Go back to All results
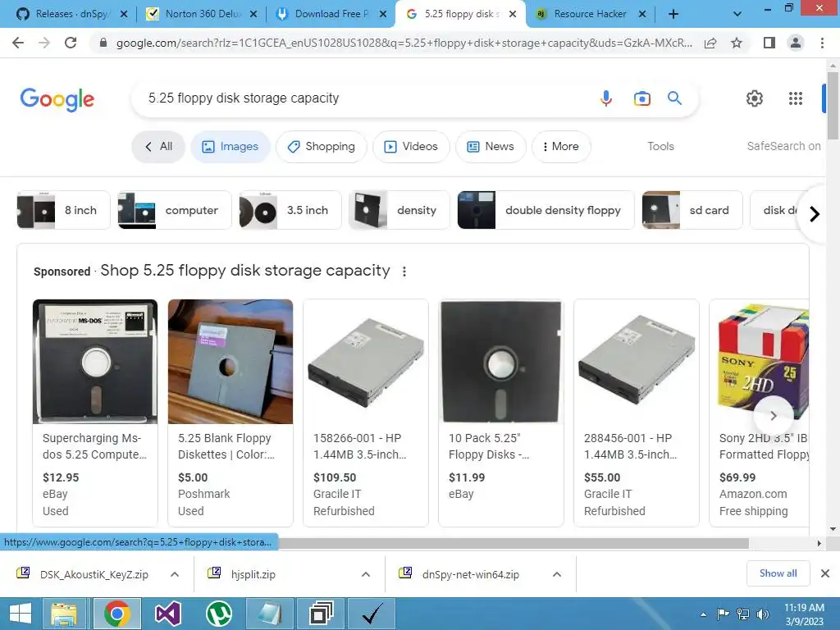Image resolution: width=840 pixels, height=630 pixels. (158, 146)
